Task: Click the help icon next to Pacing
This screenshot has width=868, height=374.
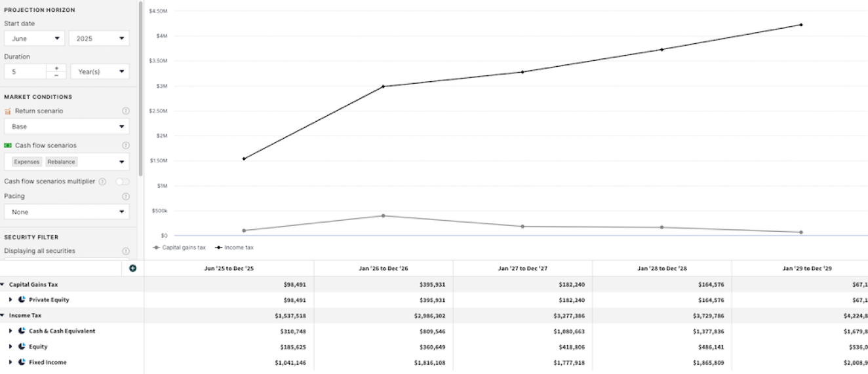Action: (x=126, y=196)
